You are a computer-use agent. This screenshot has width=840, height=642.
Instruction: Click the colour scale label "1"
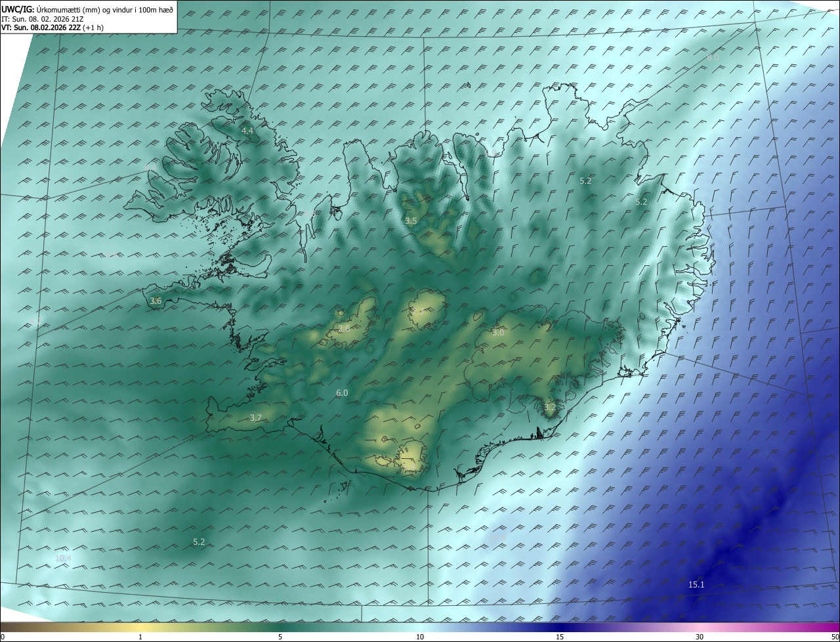[x=141, y=637]
